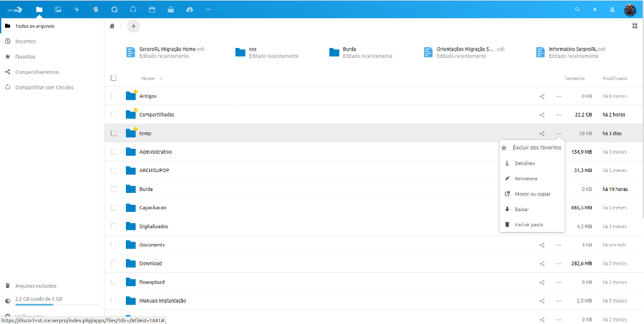Go to home folder via breadcrumb icon
The image size is (644, 324).
tap(112, 26)
